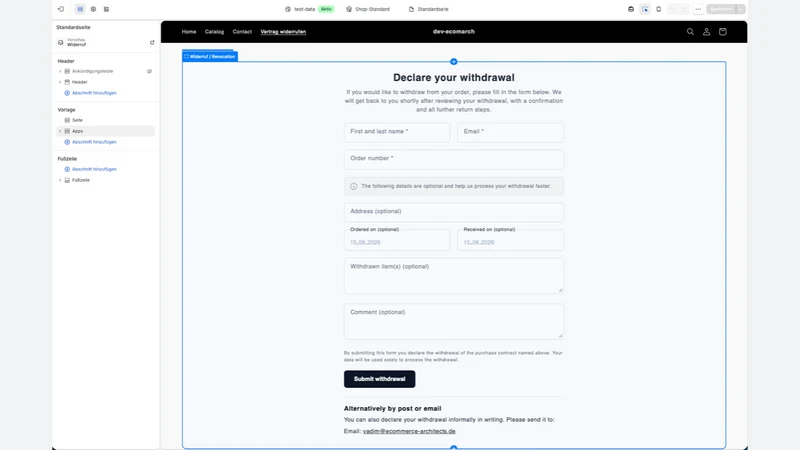The width and height of the screenshot is (800, 450).
Task: Open Vertrag widerrufen navigation link
Action: coord(283,32)
